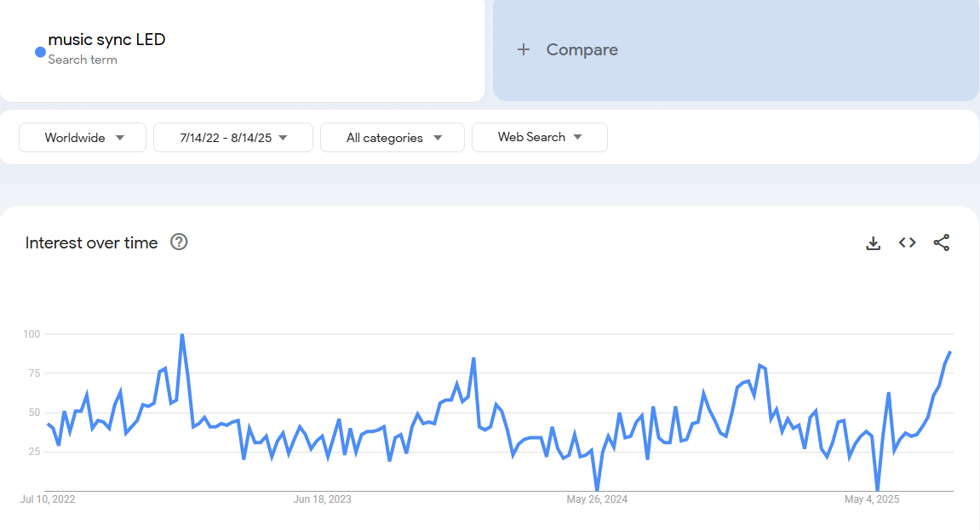980x530 pixels.
Task: Expand the Web Search type dropdown
Action: point(540,138)
